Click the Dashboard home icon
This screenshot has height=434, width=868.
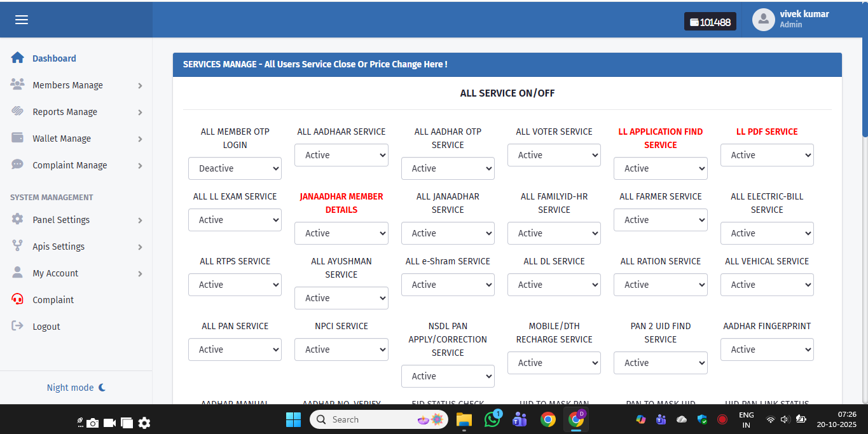pos(18,58)
